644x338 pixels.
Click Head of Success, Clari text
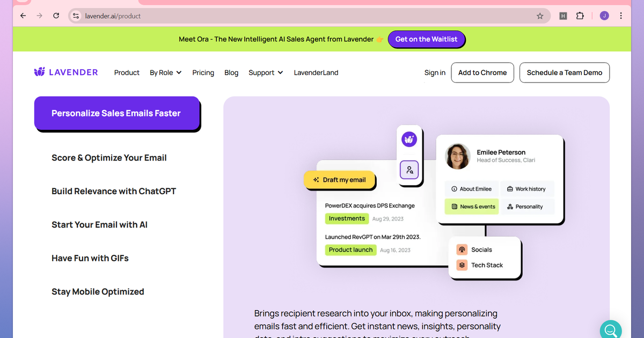[x=506, y=160]
